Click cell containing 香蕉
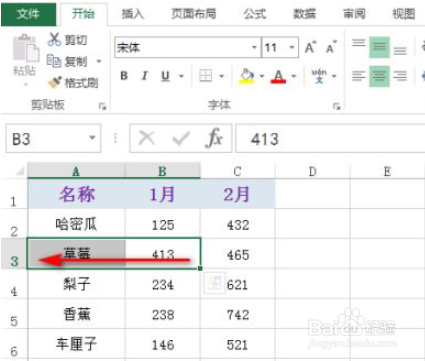This screenshot has height=361, width=425. point(76,314)
